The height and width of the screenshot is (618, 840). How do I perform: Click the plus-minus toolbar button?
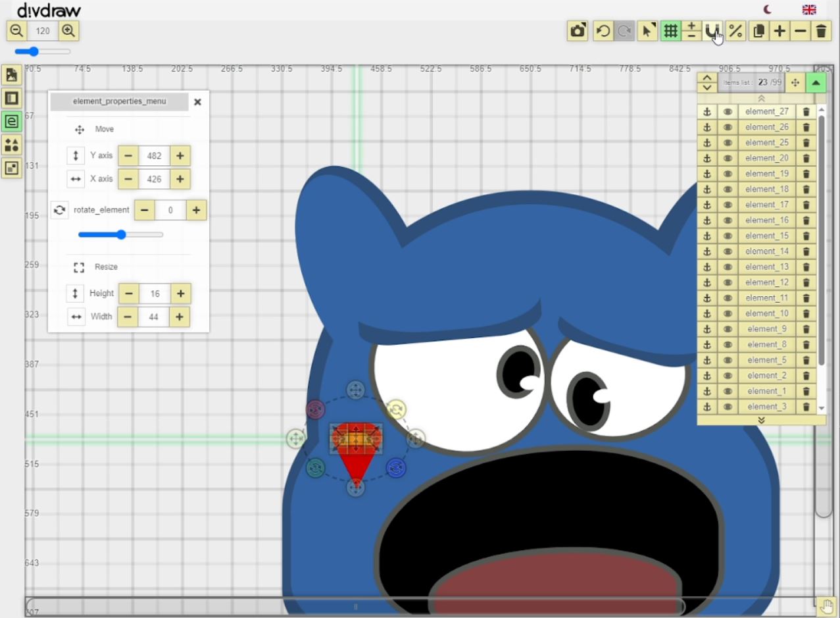pyautogui.click(x=691, y=31)
